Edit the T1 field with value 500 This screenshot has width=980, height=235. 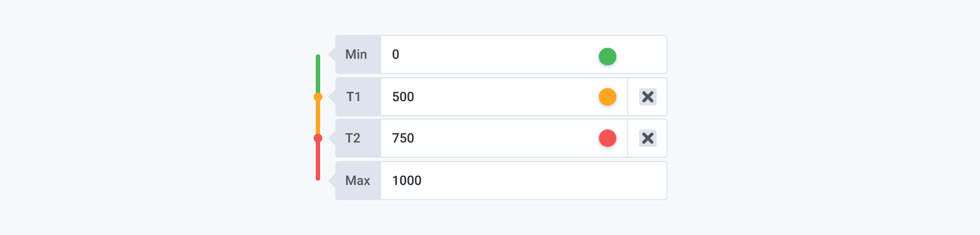point(485,97)
